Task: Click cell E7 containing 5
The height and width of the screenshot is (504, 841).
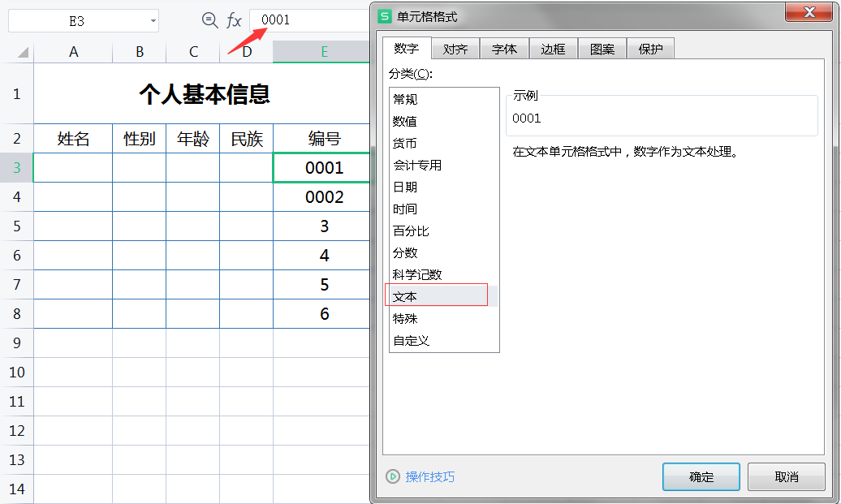Action: pos(321,285)
